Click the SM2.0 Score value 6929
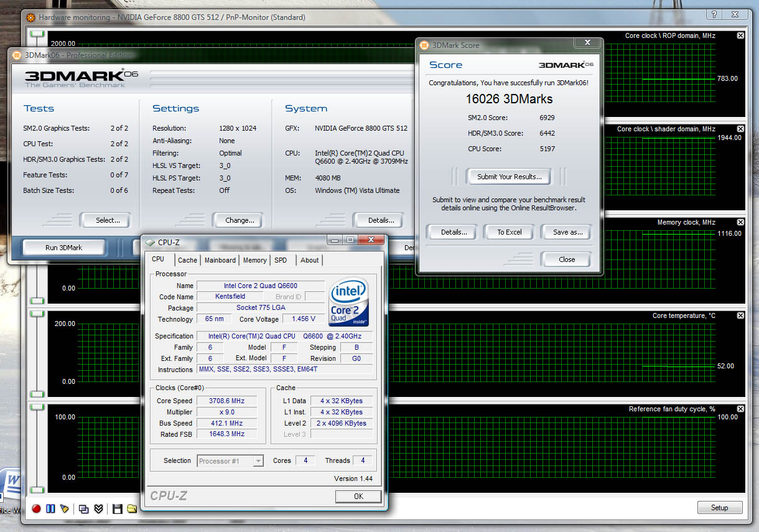 (x=547, y=118)
